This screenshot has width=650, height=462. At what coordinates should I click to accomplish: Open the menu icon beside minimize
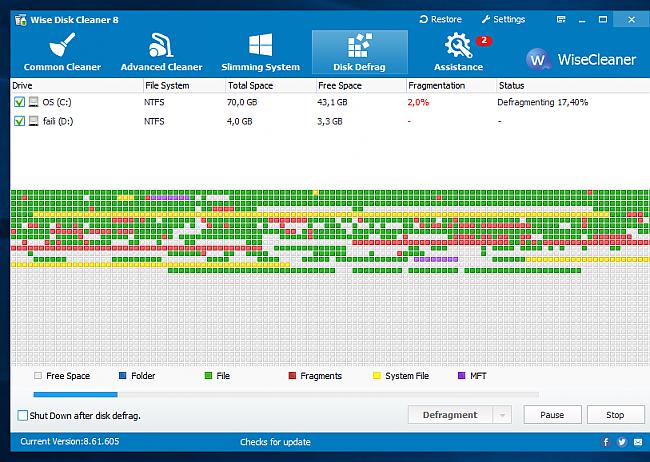pos(561,19)
